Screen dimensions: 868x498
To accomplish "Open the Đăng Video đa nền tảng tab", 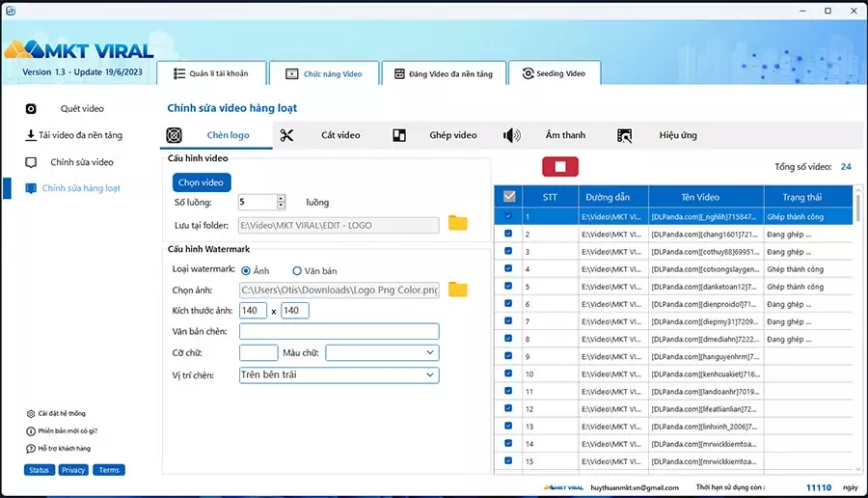I will coord(444,73).
